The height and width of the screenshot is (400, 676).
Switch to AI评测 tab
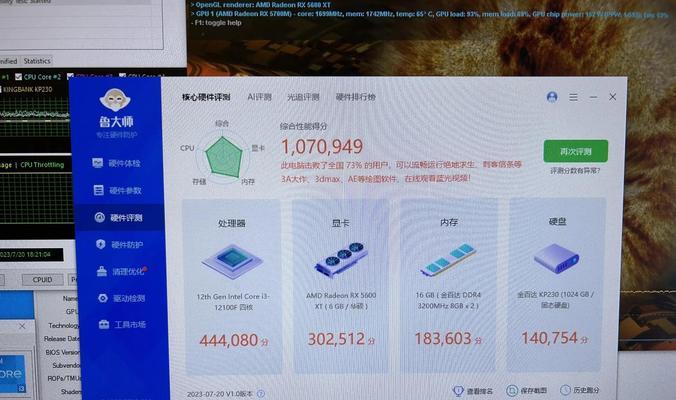coord(259,97)
